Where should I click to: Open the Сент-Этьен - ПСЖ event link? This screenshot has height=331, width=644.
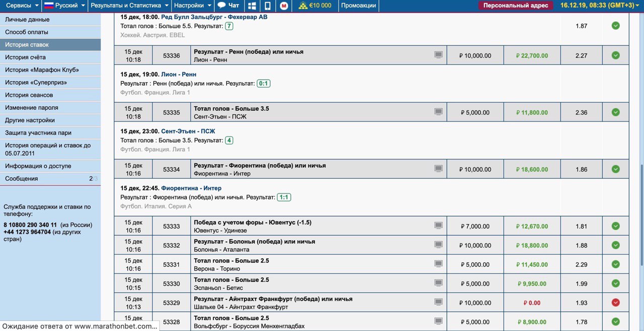[x=188, y=131]
